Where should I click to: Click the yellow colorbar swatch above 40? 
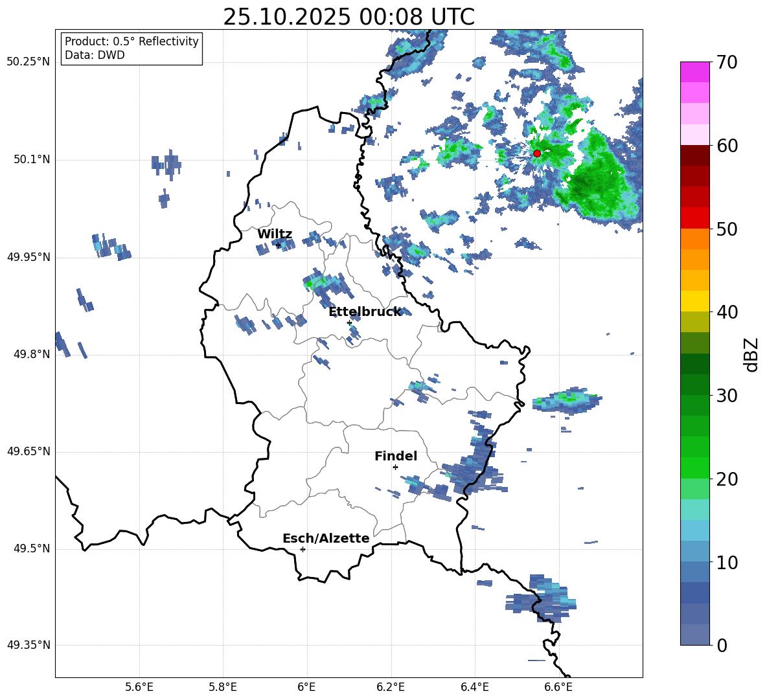coord(694,301)
